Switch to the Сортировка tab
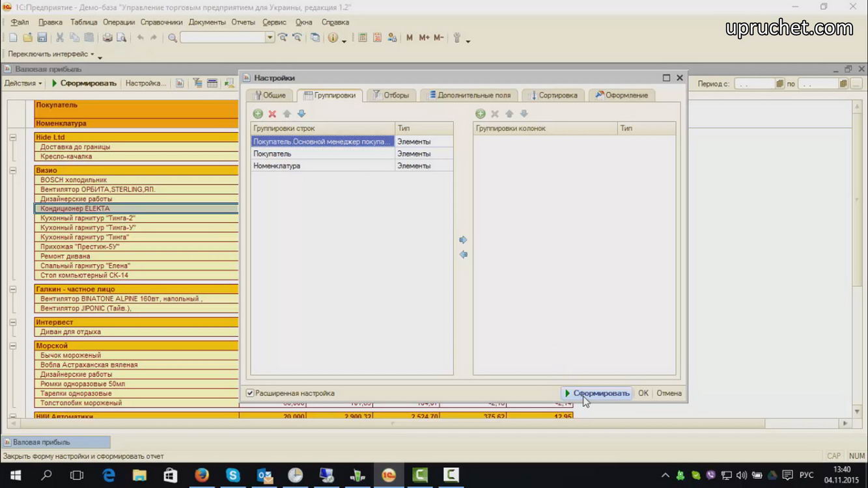The height and width of the screenshot is (488, 868). pos(553,95)
